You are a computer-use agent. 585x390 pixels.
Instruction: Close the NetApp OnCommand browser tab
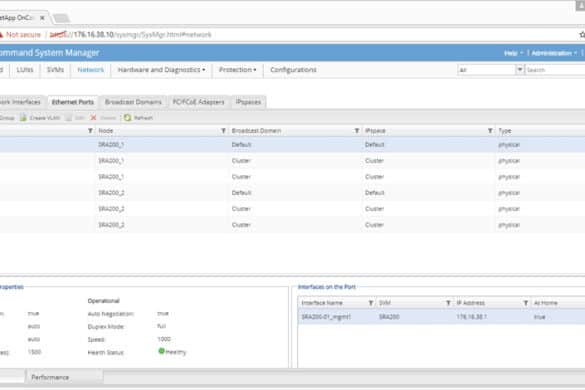(42, 18)
